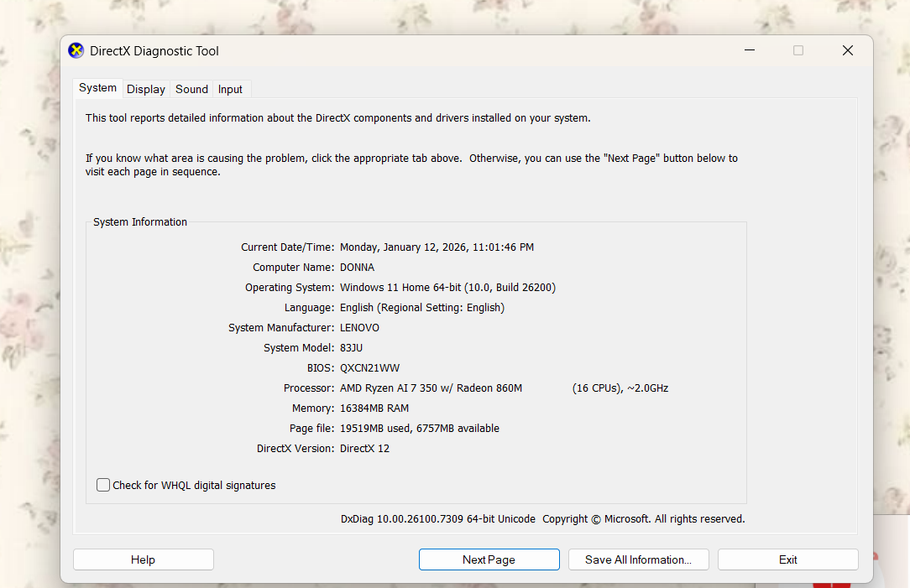Click the Operating System: field label

tap(290, 288)
